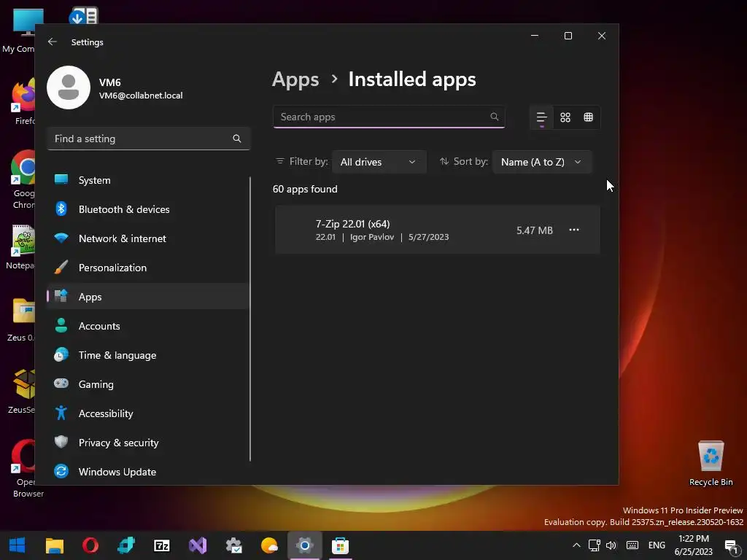Open the clock showing 1:22 PM
747x560 pixels.
693,545
